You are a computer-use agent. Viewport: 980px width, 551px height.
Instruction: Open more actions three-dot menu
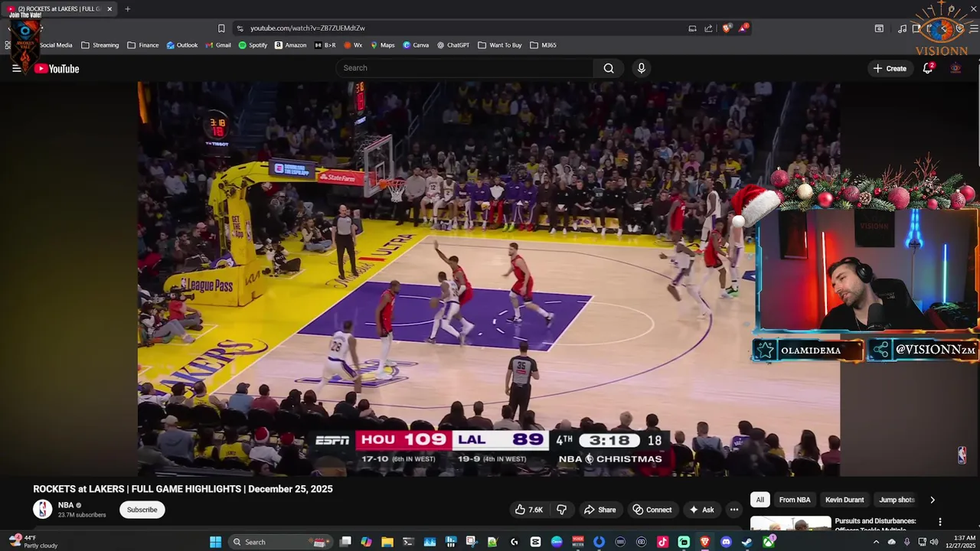point(733,510)
